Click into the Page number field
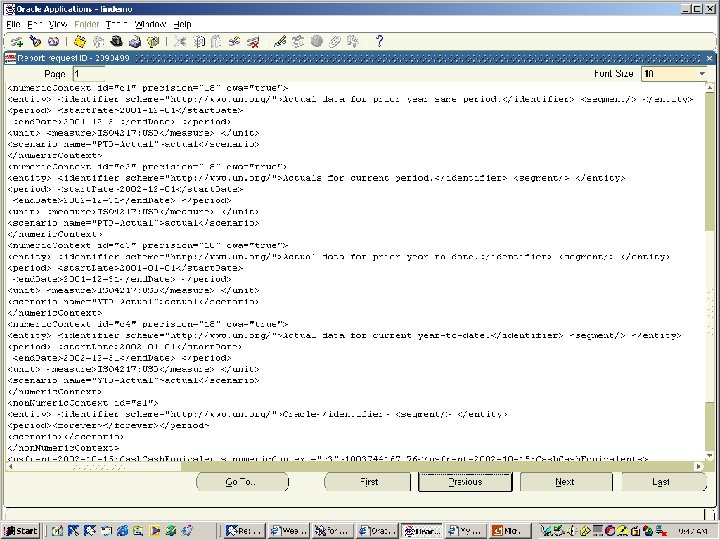Viewport: 720px width, 540px height. point(89,74)
